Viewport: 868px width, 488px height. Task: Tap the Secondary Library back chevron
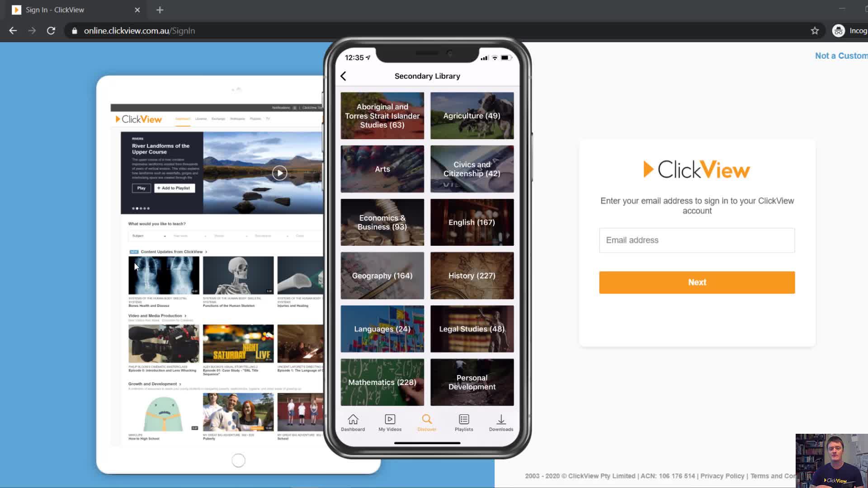(x=344, y=76)
